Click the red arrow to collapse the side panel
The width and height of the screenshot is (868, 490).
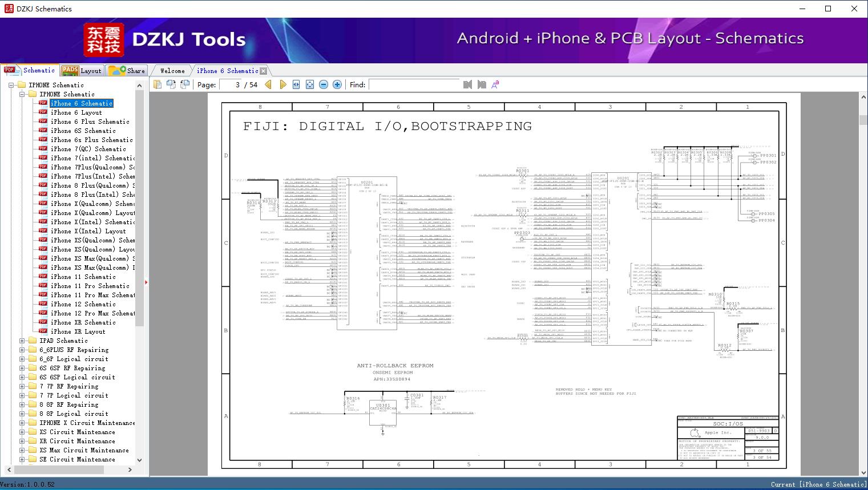coord(147,282)
